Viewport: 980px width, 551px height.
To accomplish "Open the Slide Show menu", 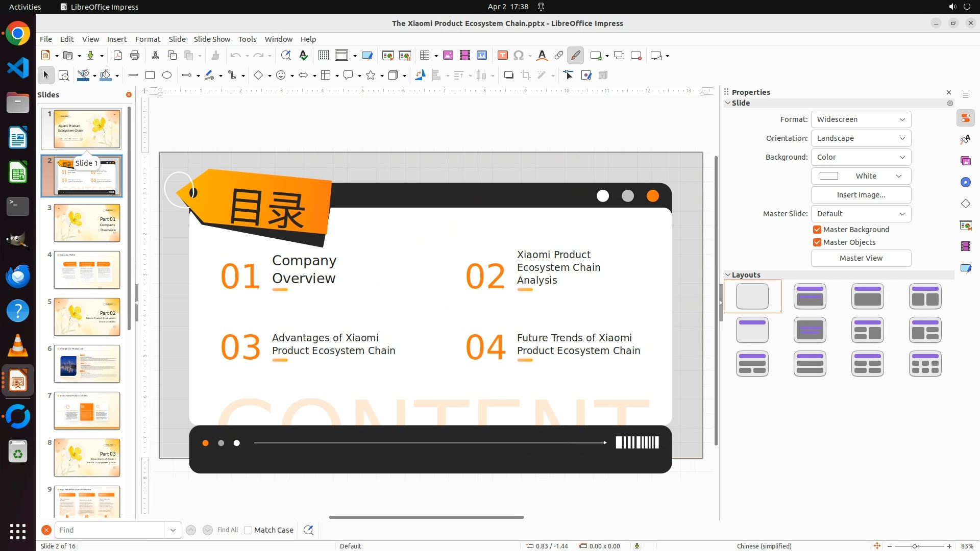I will (x=212, y=39).
